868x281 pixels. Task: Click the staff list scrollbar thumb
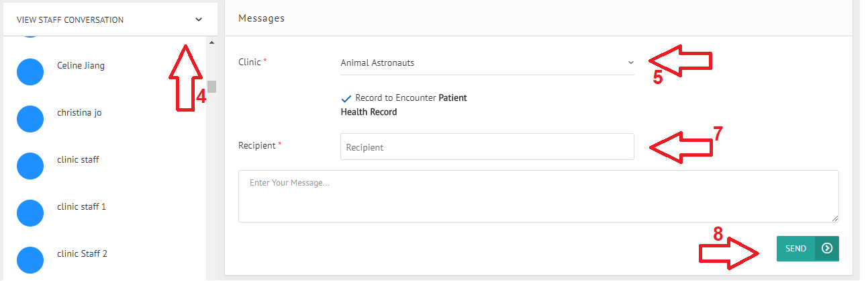[211, 86]
